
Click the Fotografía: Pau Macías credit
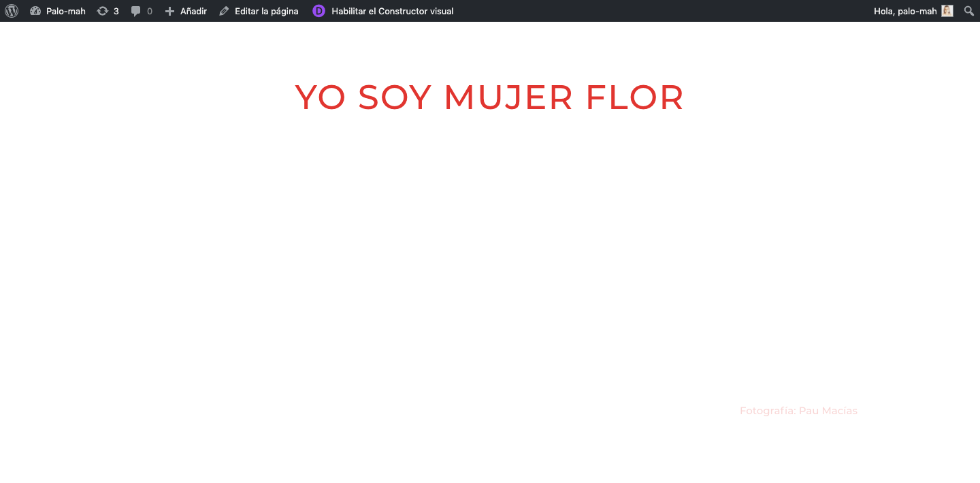(x=798, y=411)
